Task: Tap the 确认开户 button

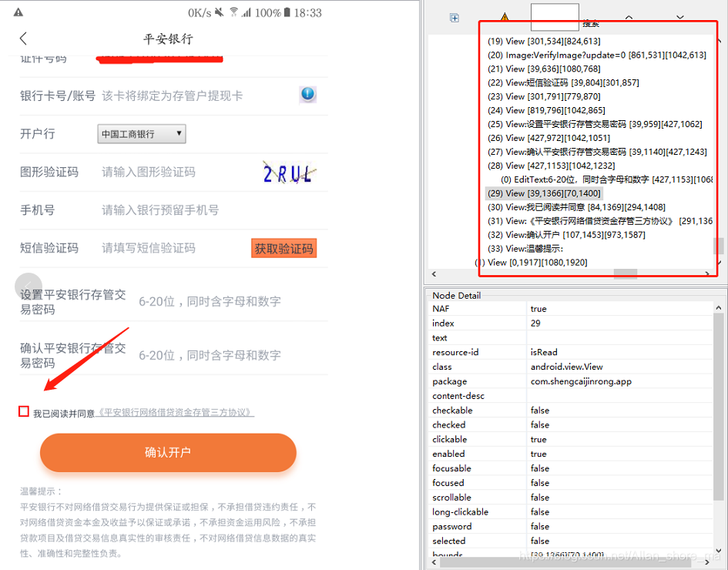Action: 168,453
